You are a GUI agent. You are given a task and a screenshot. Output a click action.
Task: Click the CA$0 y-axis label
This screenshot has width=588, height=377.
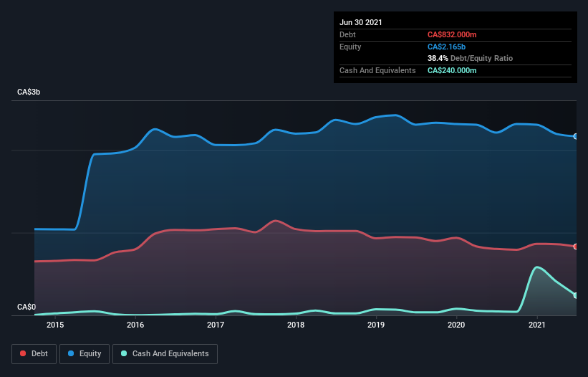tap(26, 307)
